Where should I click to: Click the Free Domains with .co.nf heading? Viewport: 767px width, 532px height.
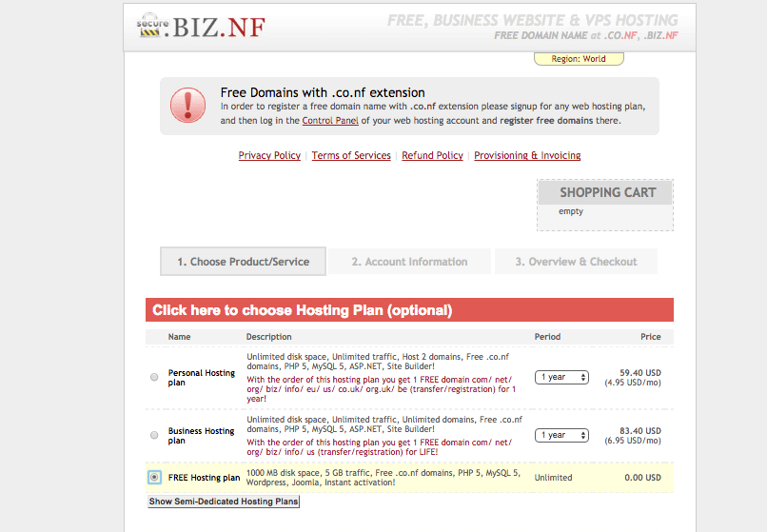pos(323,92)
